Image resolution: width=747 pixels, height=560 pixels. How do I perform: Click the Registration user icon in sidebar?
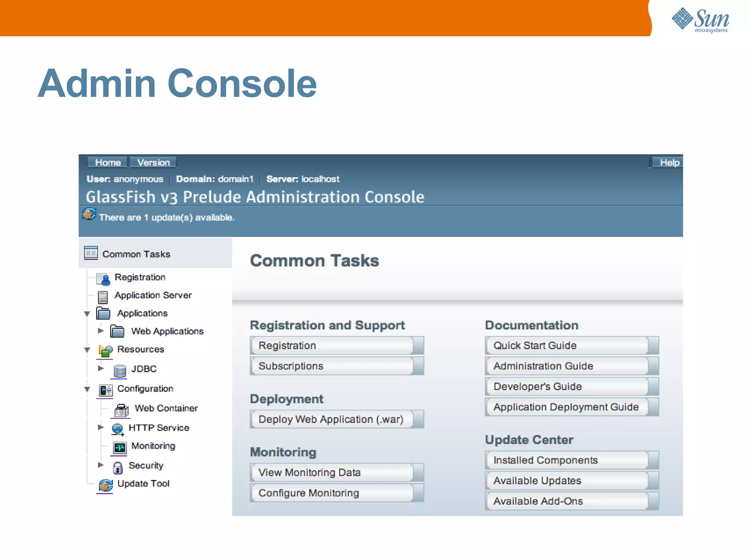(x=103, y=279)
